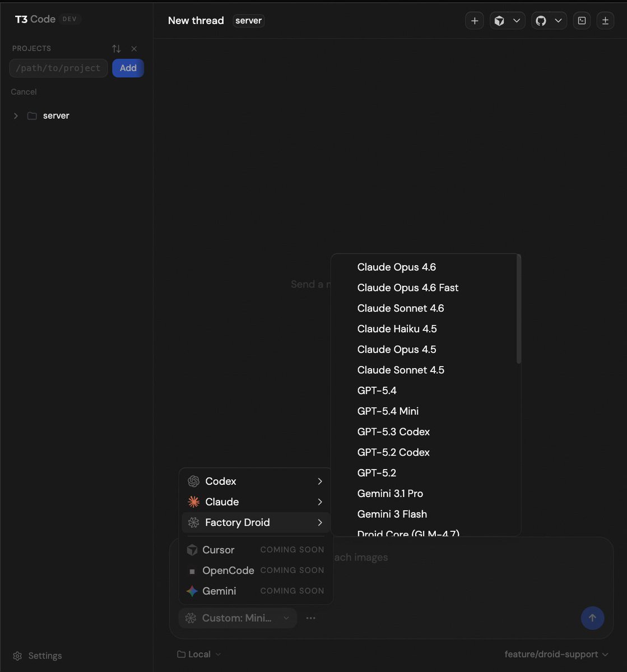The width and height of the screenshot is (627, 672).
Task: Open the feature/droid-support branch selector
Action: pyautogui.click(x=556, y=655)
